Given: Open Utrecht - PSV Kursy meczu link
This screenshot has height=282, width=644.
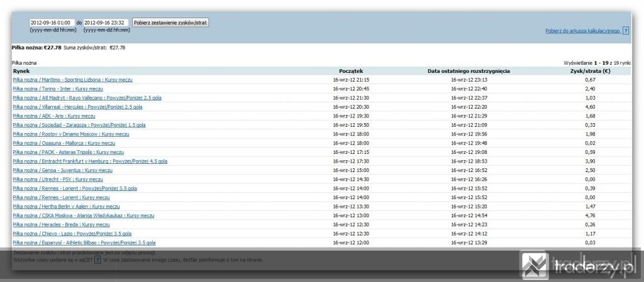Looking at the screenshot, I should click(58, 179).
